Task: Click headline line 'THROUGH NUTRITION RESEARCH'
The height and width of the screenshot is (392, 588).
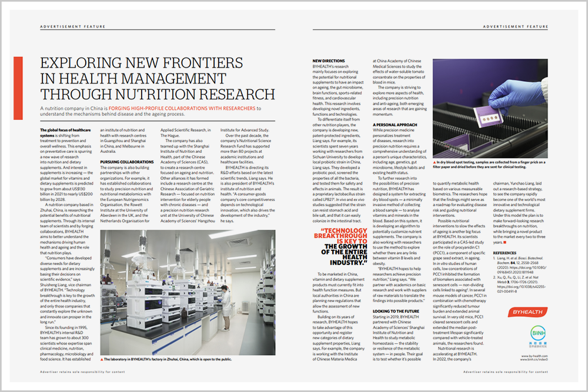Action: coord(158,95)
